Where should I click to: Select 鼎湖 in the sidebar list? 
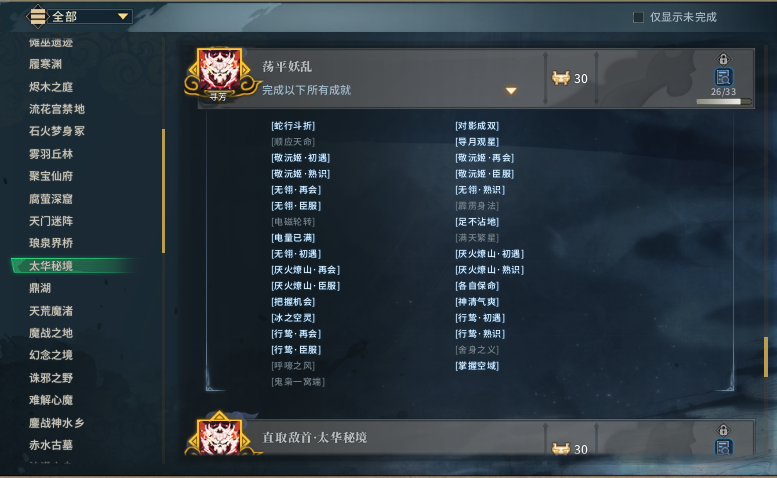(x=40, y=288)
